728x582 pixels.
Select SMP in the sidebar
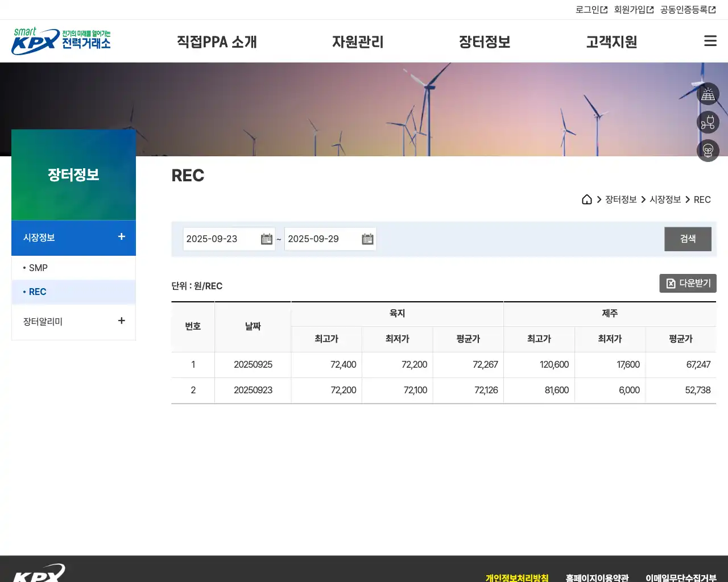coord(37,268)
